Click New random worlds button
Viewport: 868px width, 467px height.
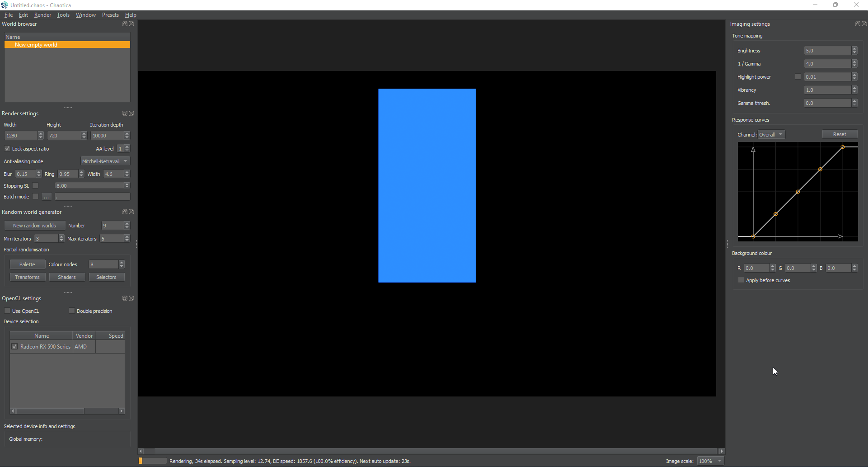(x=35, y=226)
